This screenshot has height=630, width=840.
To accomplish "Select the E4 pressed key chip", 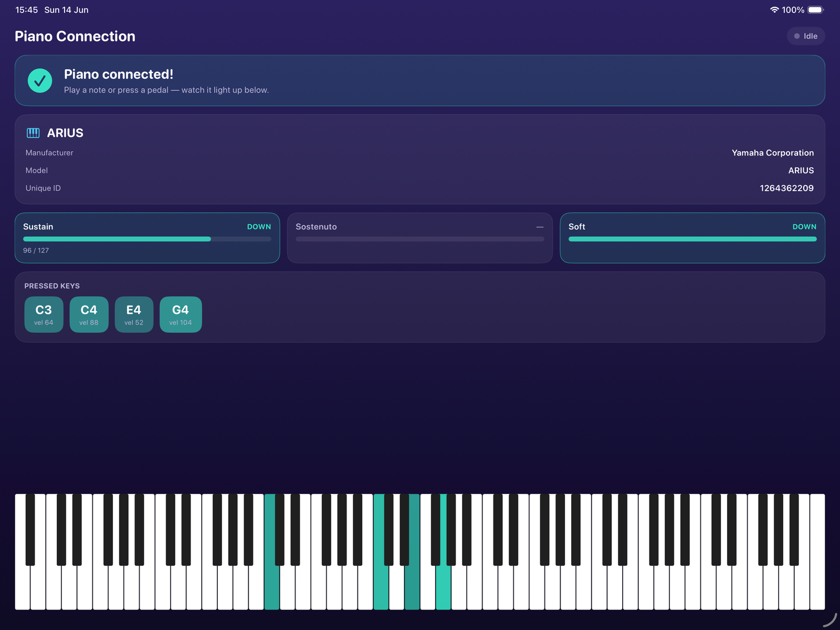I will pyautogui.click(x=134, y=314).
